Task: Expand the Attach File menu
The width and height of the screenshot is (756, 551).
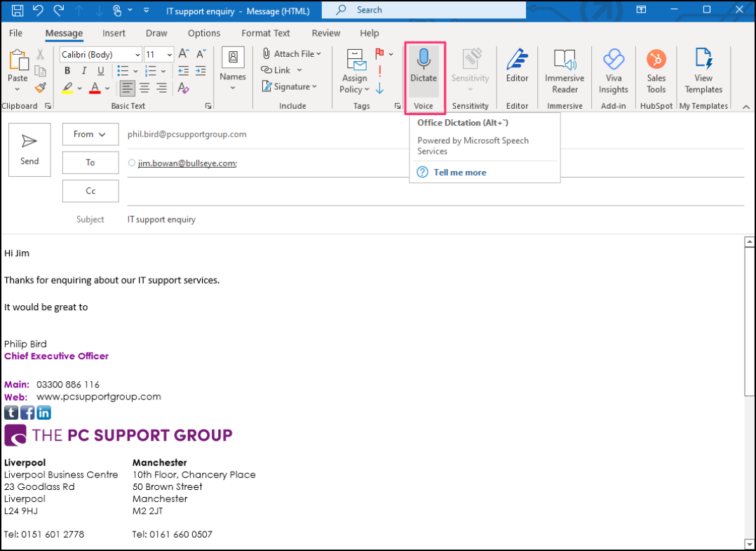Action: pos(292,53)
